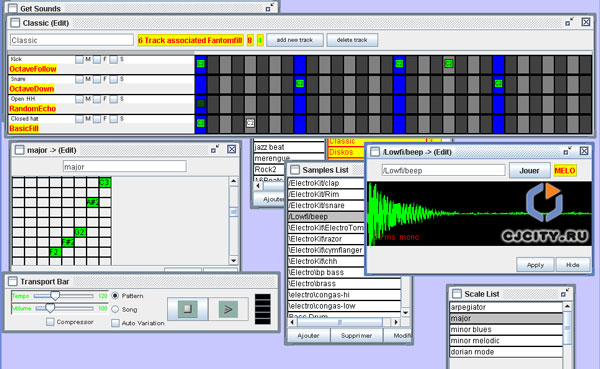Image resolution: width=600 pixels, height=369 pixels.
Task: Toggle first green step on Kick track
Action: [201, 64]
